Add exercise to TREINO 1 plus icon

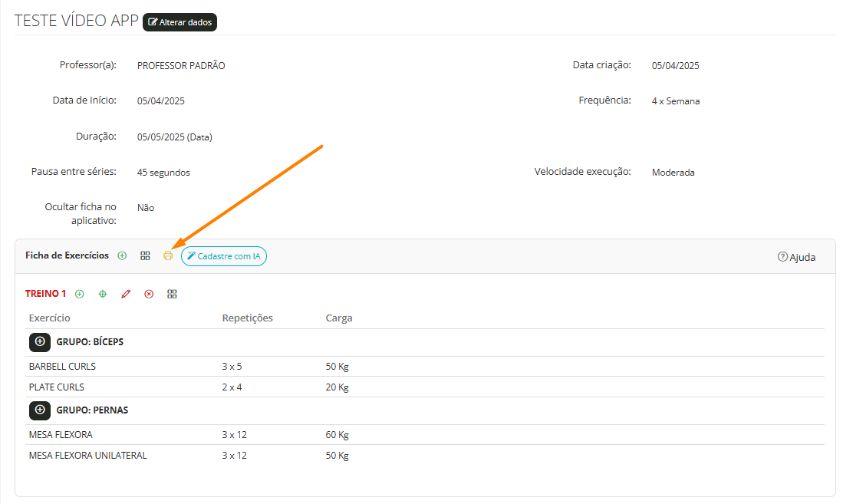(80, 294)
